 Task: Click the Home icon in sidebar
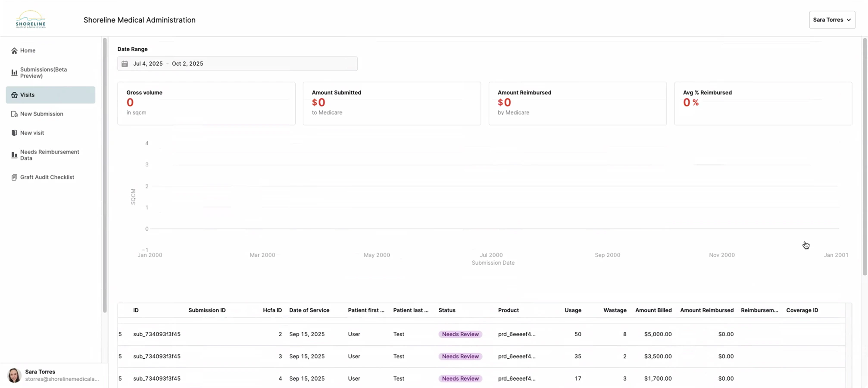(x=14, y=51)
